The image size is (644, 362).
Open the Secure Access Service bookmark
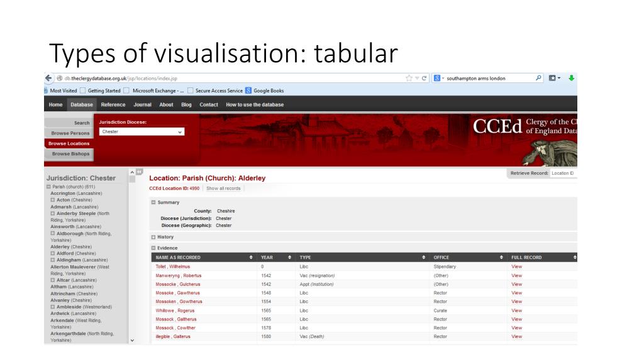(215, 90)
